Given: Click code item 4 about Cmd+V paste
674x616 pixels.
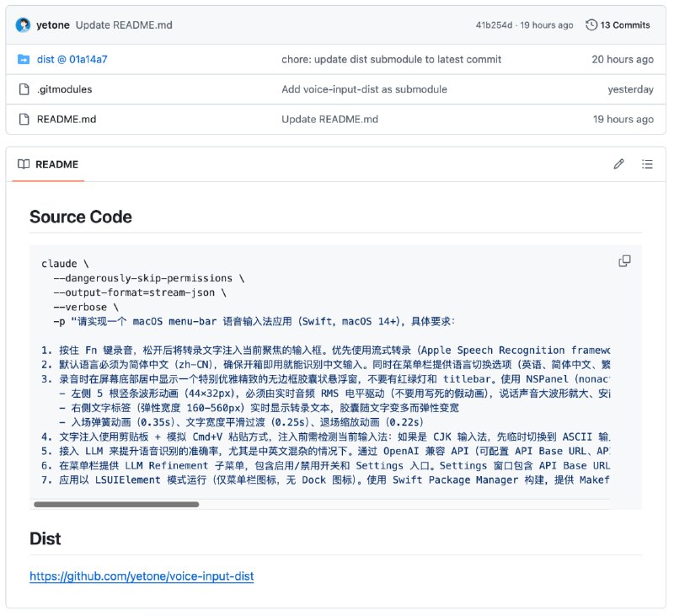Looking at the screenshot, I should click(x=326, y=437).
